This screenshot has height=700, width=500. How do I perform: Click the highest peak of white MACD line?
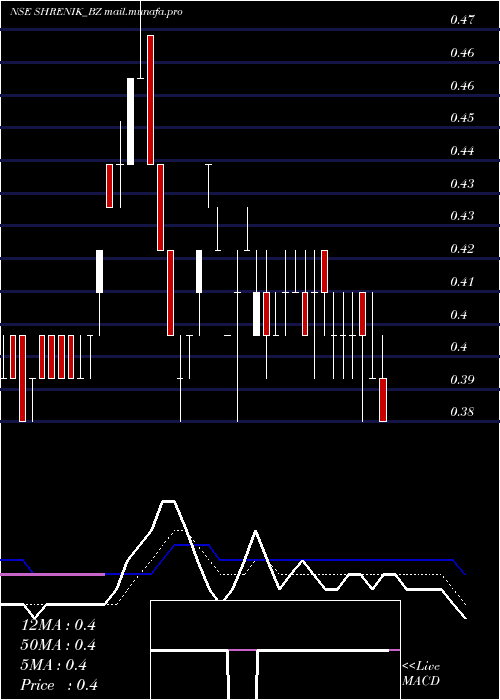point(168,501)
